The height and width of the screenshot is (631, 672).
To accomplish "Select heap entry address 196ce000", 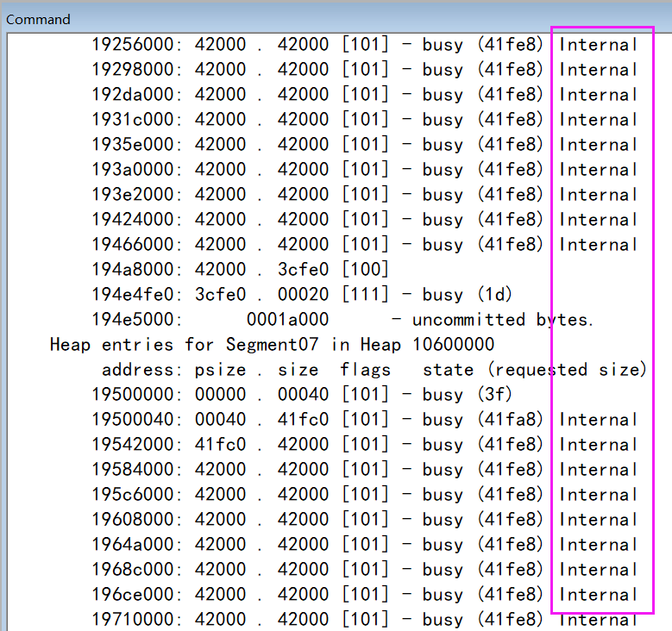I will pos(136,594).
